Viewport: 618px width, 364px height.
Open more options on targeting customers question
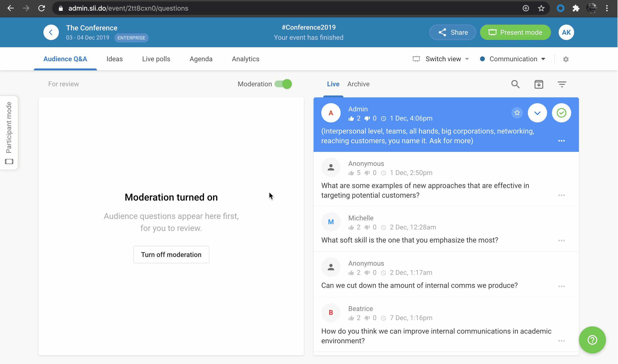tap(561, 195)
